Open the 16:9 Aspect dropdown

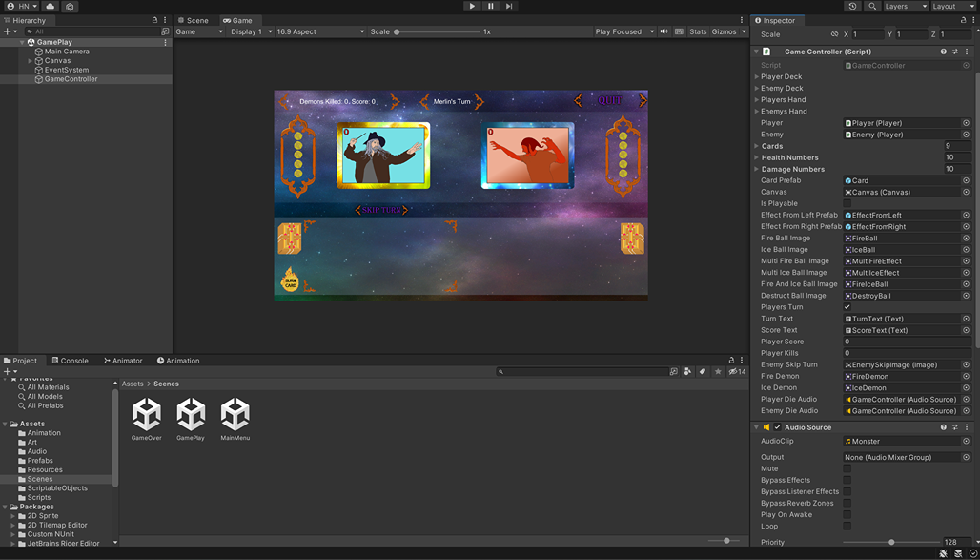tap(319, 31)
